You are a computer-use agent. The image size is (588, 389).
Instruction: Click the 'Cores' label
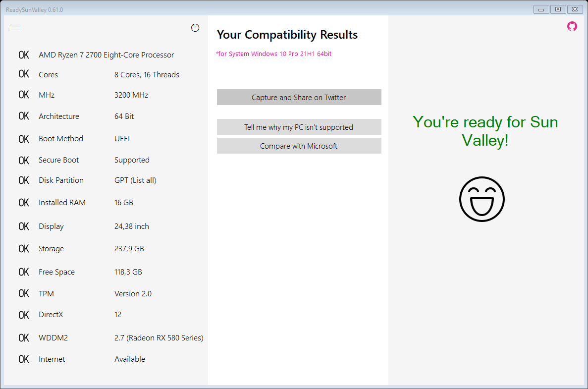click(49, 75)
